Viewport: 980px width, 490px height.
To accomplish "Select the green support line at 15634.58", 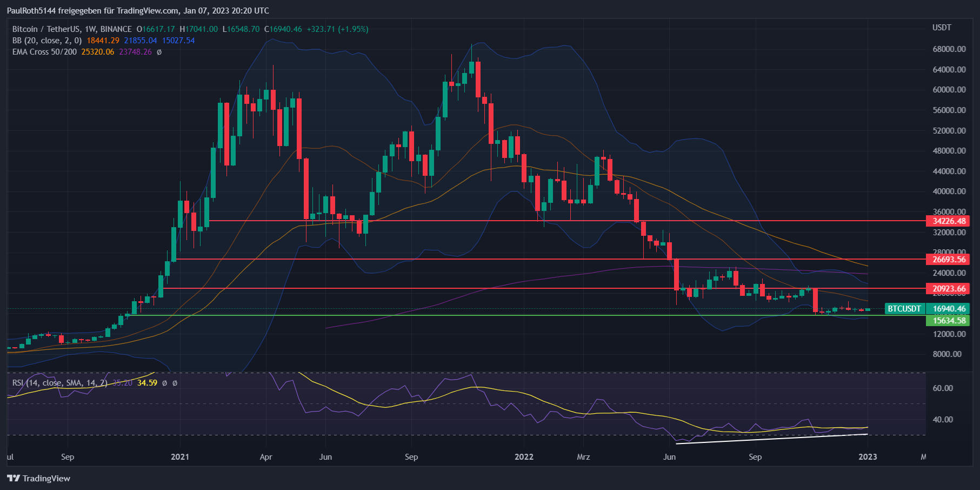I will (x=528, y=315).
